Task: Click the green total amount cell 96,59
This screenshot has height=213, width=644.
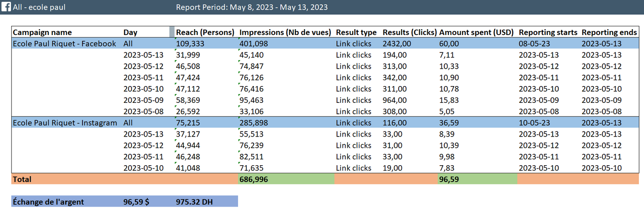Action: 449,179
